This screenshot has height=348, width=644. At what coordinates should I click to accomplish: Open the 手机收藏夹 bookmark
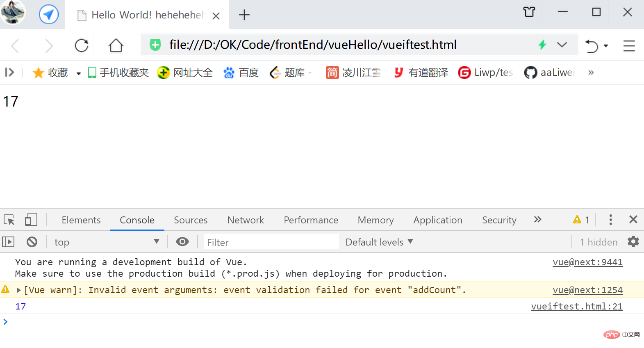coord(118,73)
